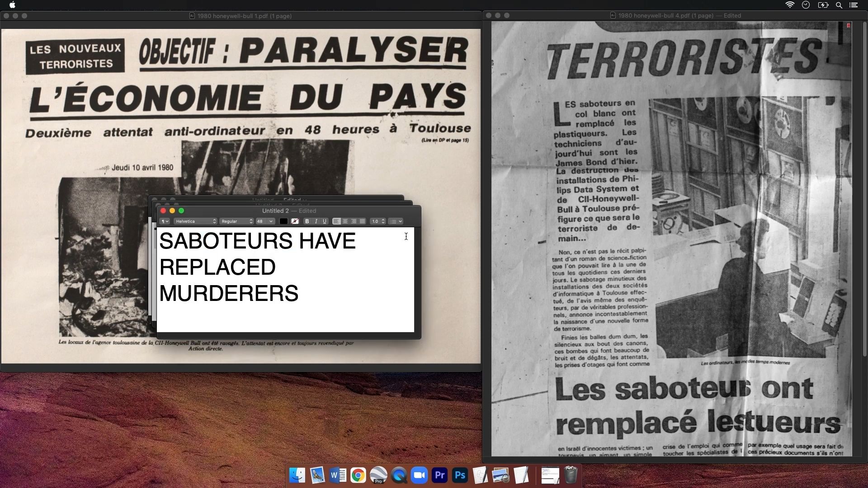Justify the text alignment
868x488 pixels.
click(363, 221)
